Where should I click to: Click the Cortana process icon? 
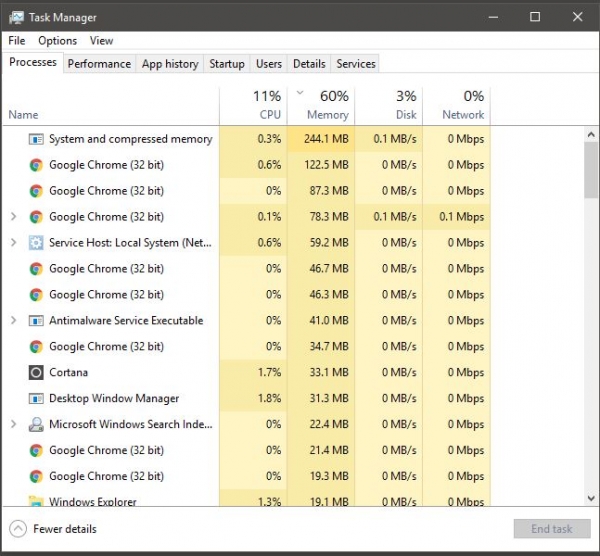pos(36,373)
